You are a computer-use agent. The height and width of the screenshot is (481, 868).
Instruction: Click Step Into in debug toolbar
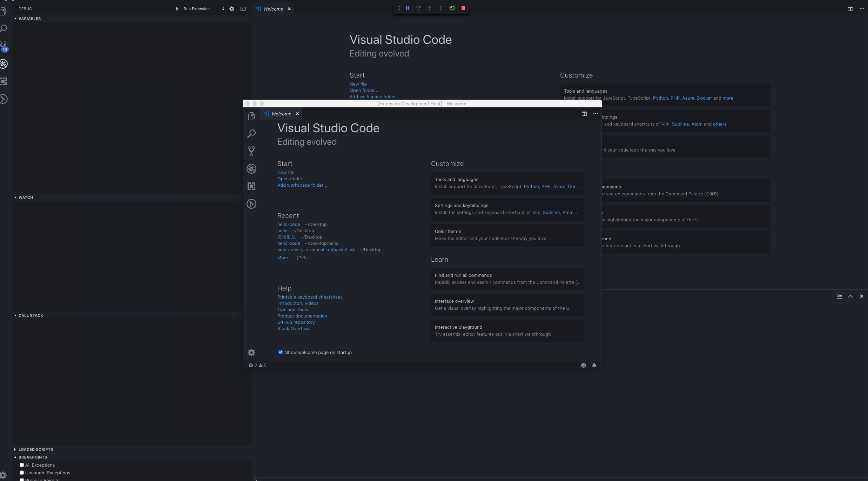[x=430, y=8]
